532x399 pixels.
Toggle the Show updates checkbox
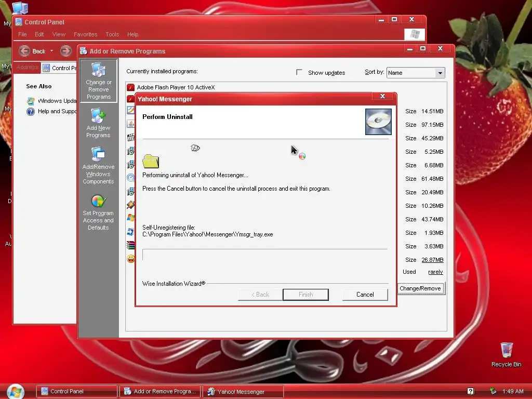coord(299,72)
